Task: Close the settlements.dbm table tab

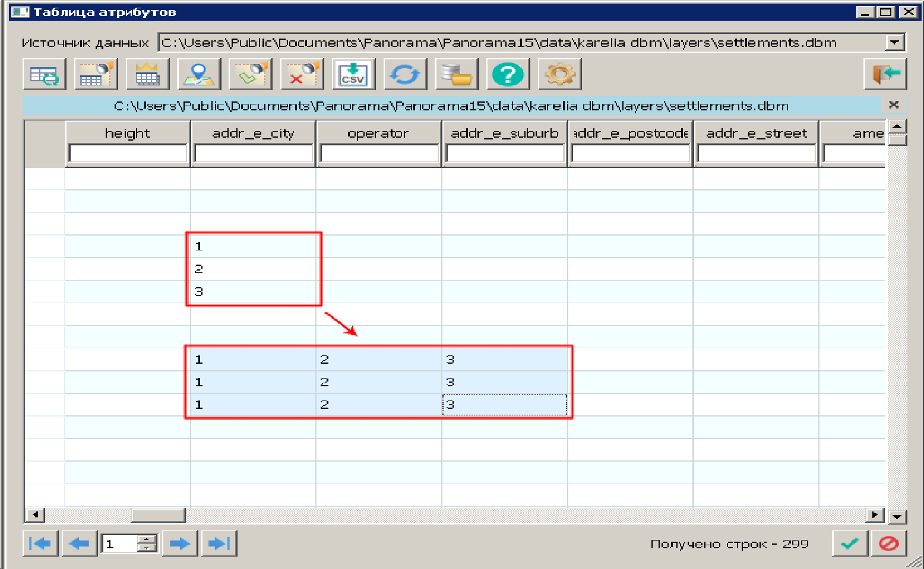Action: tap(894, 105)
